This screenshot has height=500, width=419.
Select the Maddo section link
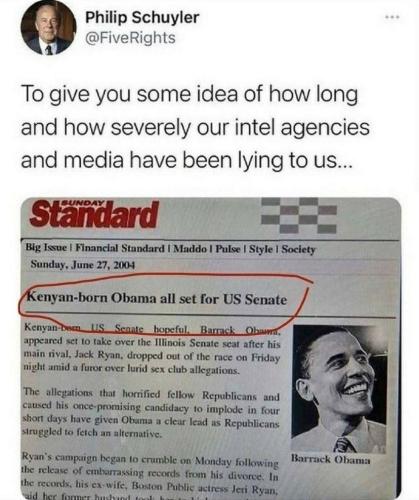pos(190,249)
